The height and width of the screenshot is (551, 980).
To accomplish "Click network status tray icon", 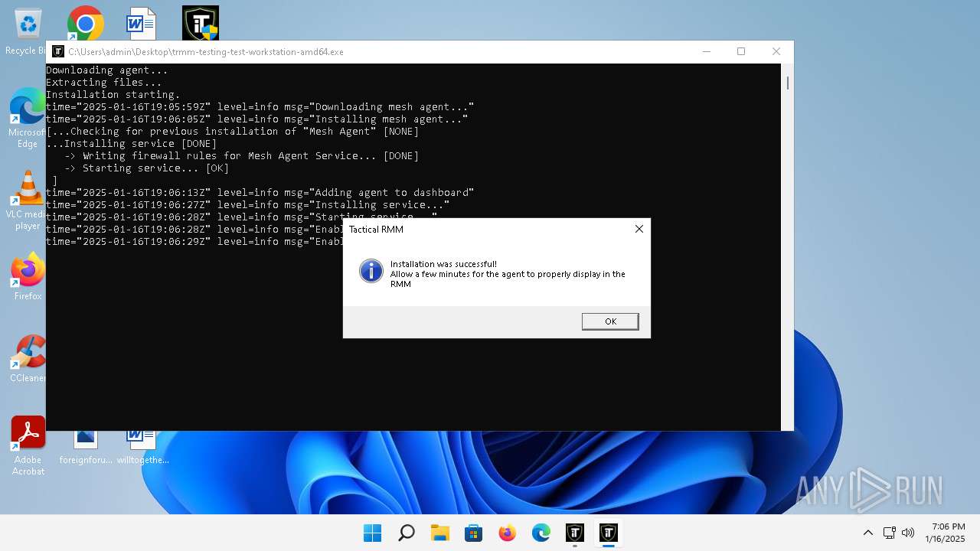I will point(890,533).
